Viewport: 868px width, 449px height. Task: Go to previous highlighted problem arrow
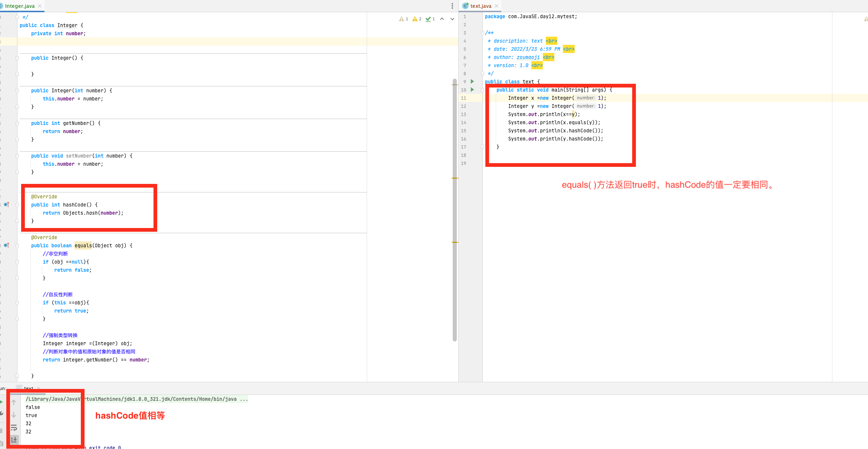pyautogui.click(x=442, y=19)
